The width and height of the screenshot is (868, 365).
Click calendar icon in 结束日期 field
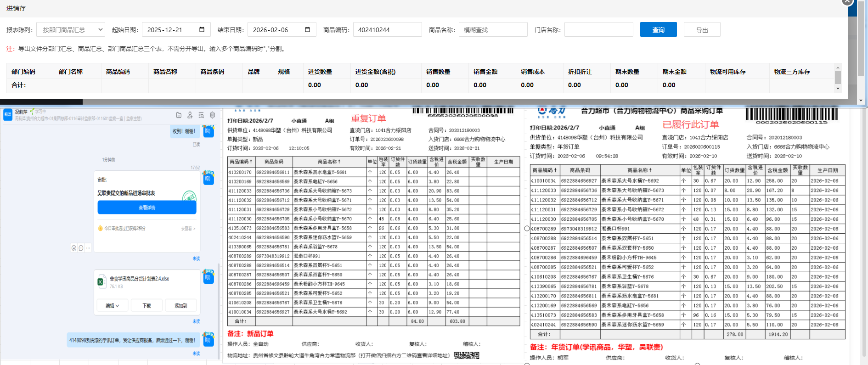tap(307, 30)
